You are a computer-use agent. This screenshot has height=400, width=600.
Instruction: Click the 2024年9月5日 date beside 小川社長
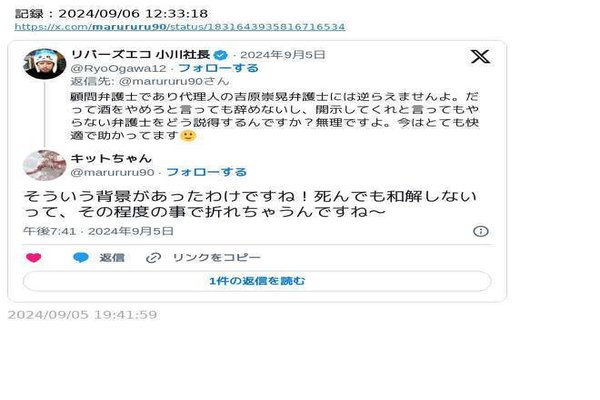(282, 55)
